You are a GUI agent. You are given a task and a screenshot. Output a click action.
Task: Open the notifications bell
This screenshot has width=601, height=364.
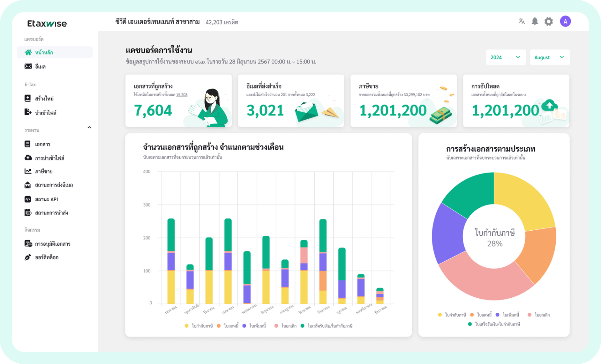pyautogui.click(x=535, y=21)
